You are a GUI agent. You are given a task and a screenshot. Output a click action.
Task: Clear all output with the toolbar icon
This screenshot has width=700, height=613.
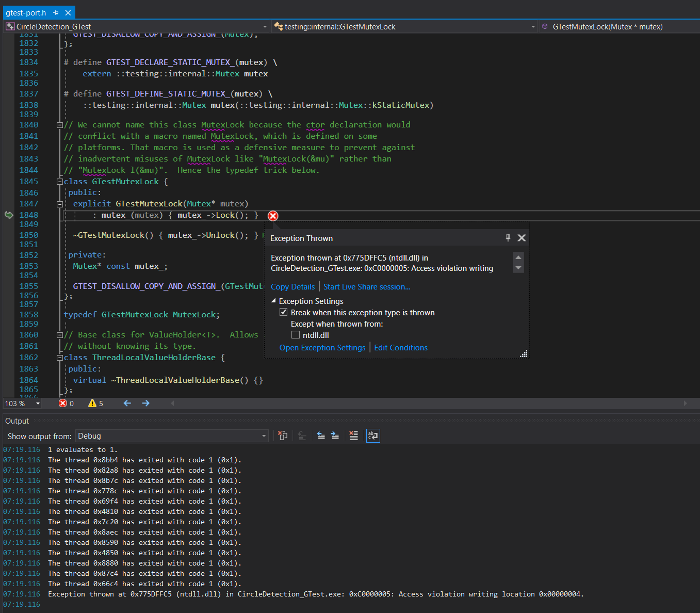[x=353, y=435]
